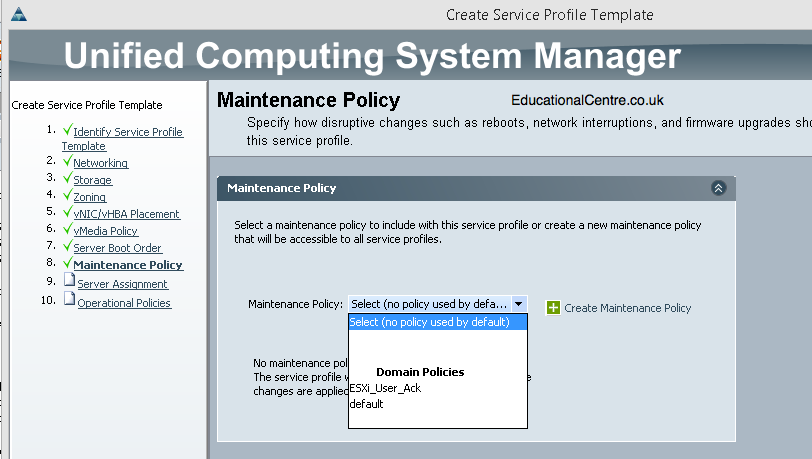Collapse the Maintenance Policy panel with the chevron icon
The height and width of the screenshot is (459, 812).
pyautogui.click(x=718, y=188)
